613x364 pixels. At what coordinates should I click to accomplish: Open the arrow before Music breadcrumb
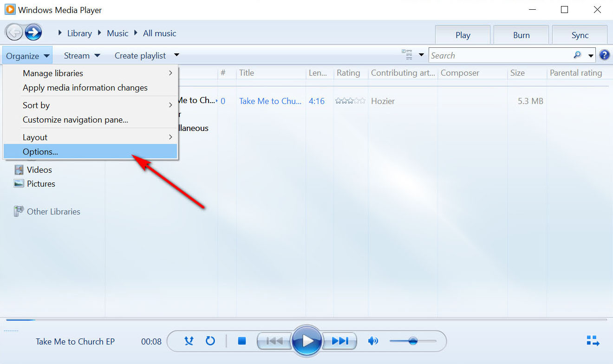coord(99,33)
